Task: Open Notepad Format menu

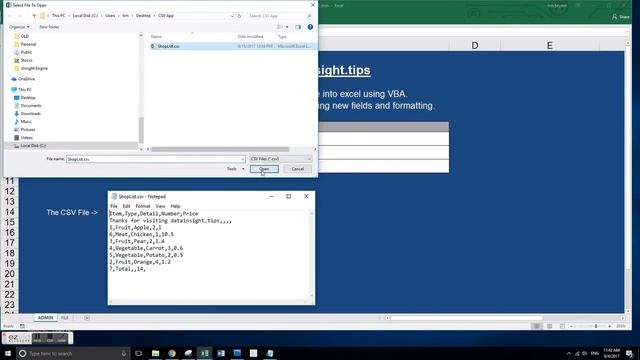Action: point(143,206)
